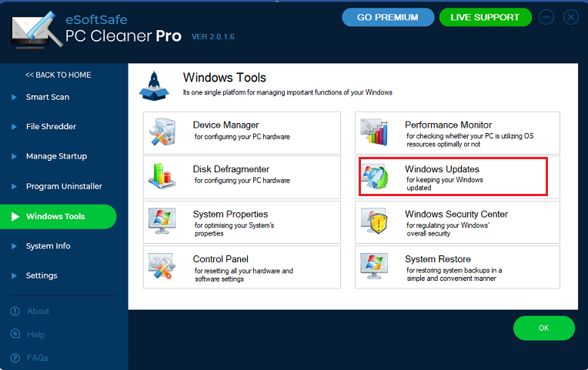
Task: Click the arrow beside File Shredder
Action: click(x=14, y=127)
